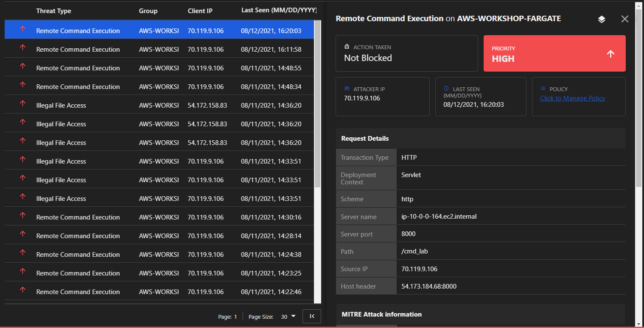Click the threat list vertical scrollbar
Screen dimensions: 644x328
[x=318, y=104]
